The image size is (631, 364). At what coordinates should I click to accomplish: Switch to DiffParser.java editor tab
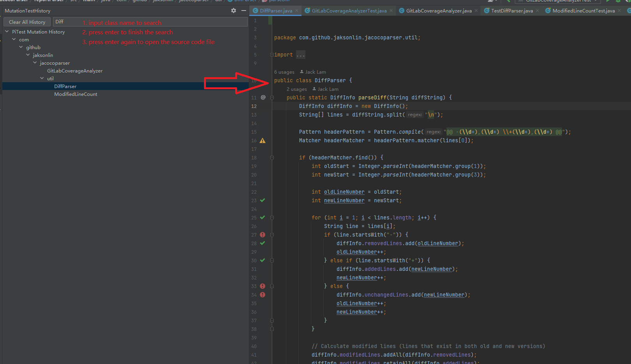pos(276,11)
